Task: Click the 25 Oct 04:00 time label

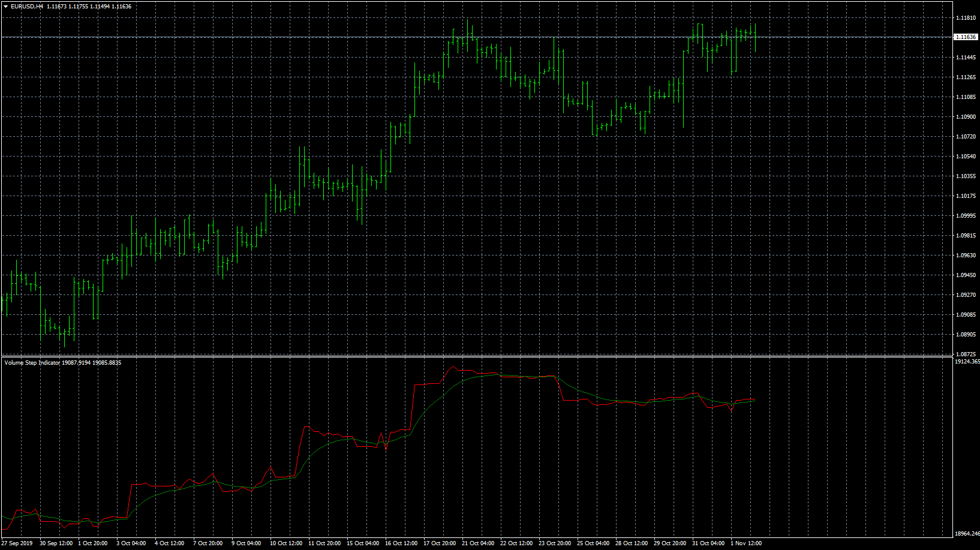Action: pos(593,543)
